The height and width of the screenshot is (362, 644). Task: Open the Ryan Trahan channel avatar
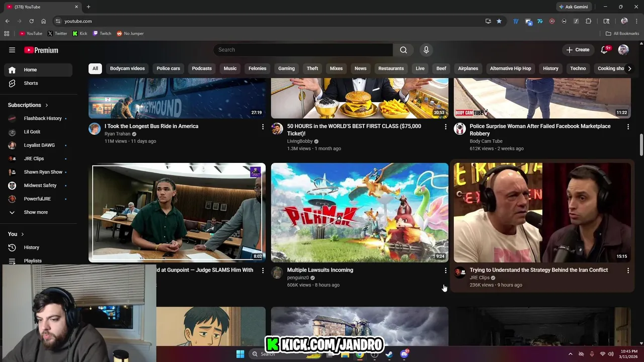(x=95, y=129)
